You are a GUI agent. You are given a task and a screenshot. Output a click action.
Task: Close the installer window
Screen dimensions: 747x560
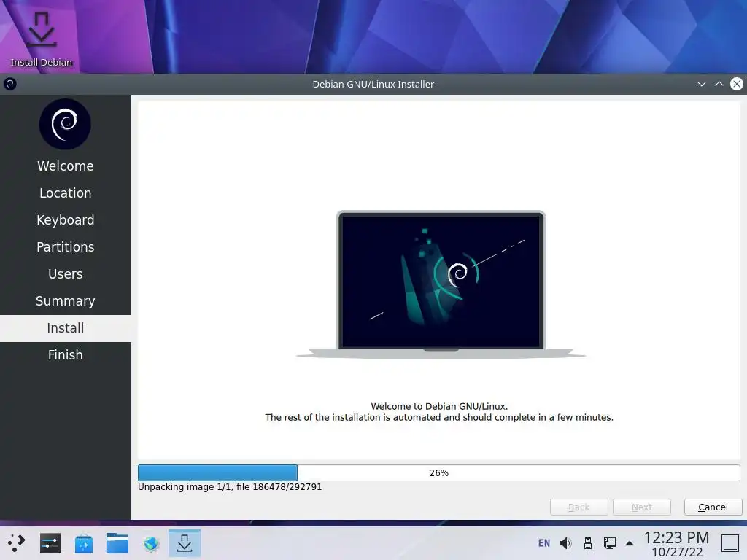pos(737,84)
